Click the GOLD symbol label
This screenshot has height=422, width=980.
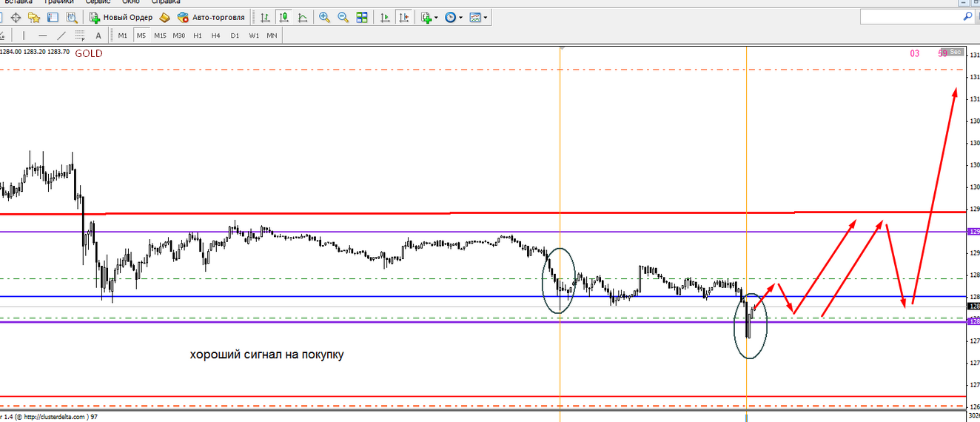click(89, 53)
